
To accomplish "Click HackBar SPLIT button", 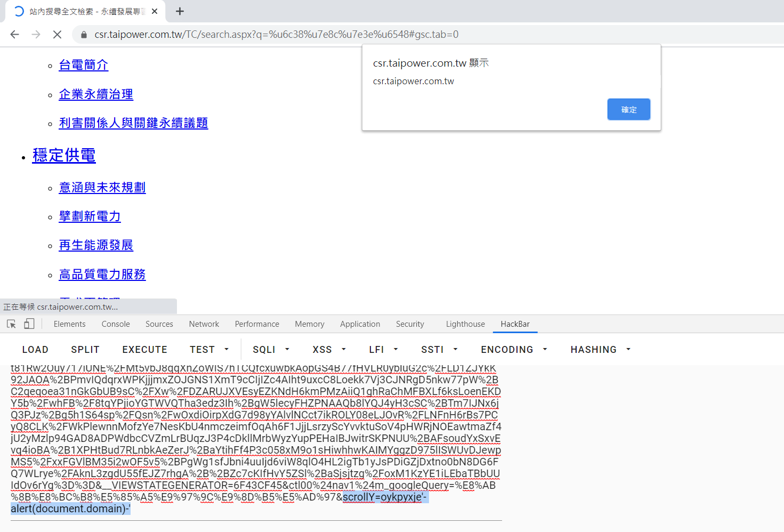I will (x=85, y=350).
